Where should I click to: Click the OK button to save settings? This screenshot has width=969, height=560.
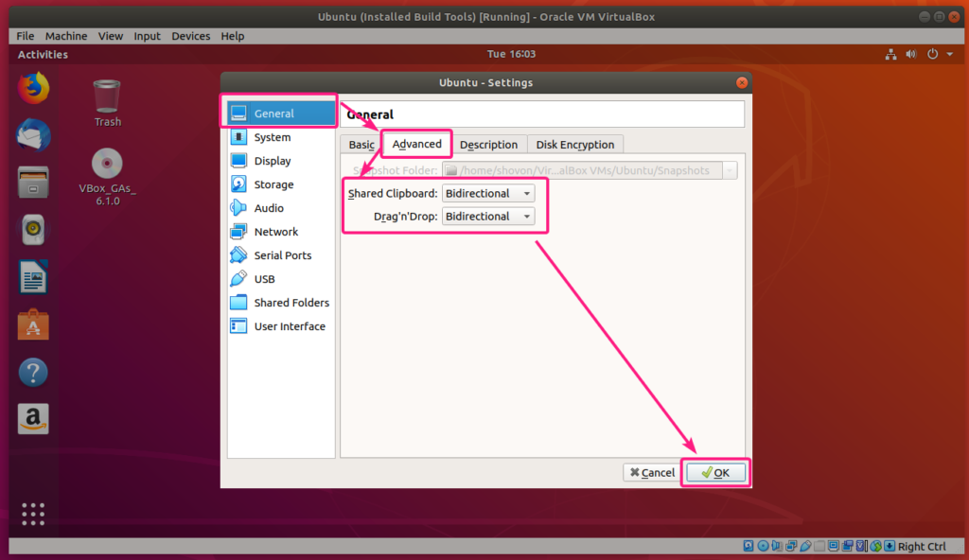tap(715, 472)
